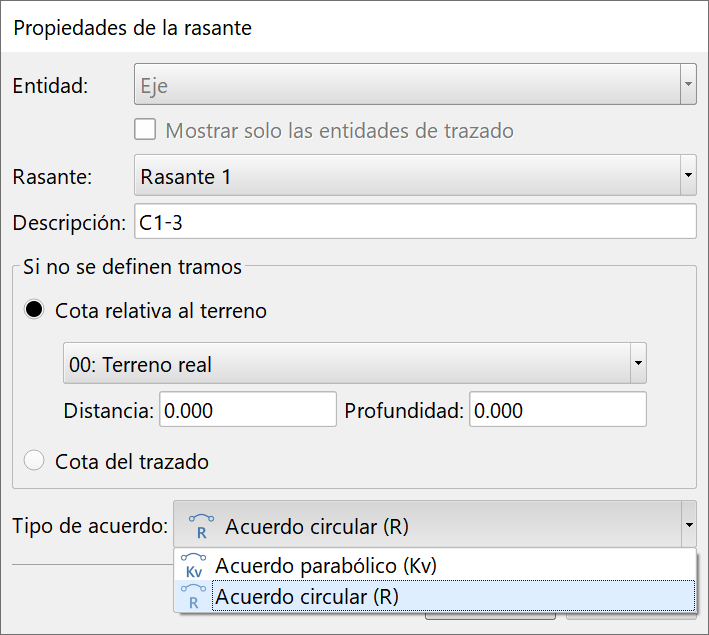
Task: Click the R circular curve icon in list
Action: tap(194, 597)
